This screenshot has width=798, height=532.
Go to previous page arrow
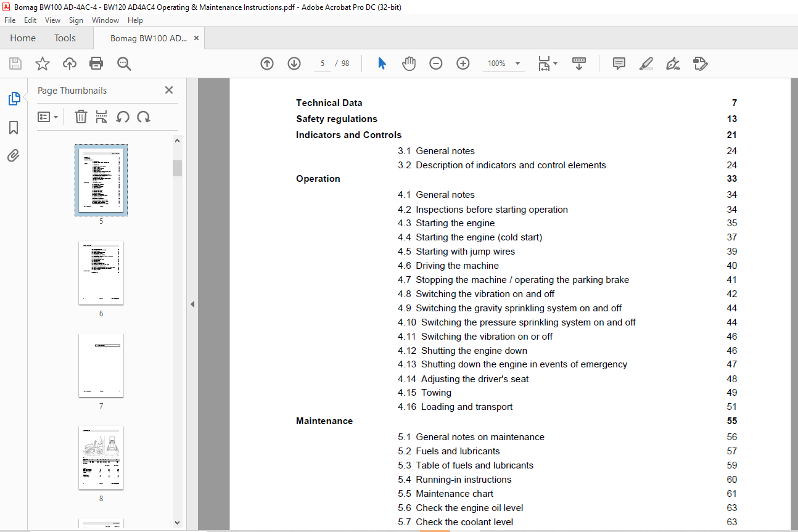click(x=267, y=63)
